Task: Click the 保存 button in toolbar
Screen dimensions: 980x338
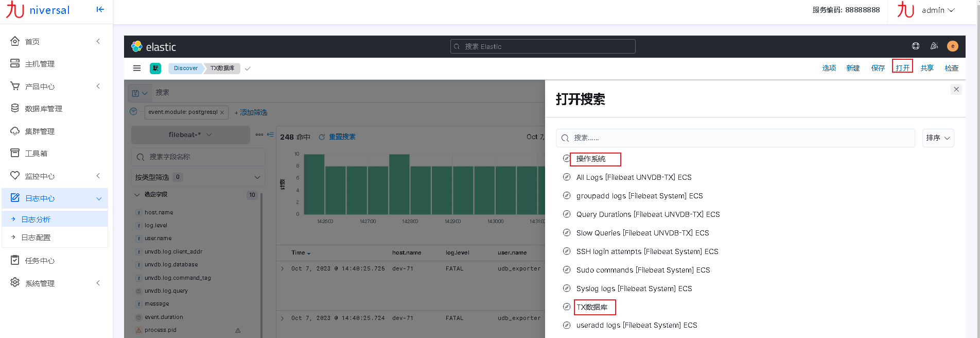Action: tap(878, 68)
